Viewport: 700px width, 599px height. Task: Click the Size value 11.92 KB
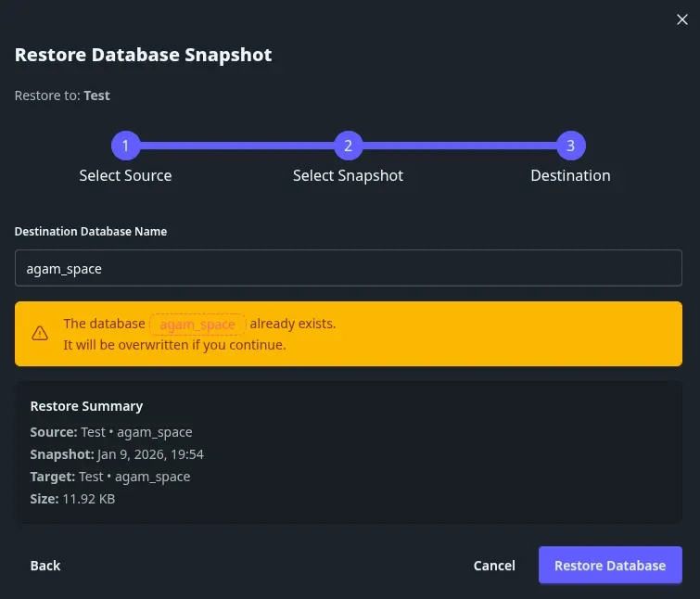pyautogui.click(x=88, y=499)
